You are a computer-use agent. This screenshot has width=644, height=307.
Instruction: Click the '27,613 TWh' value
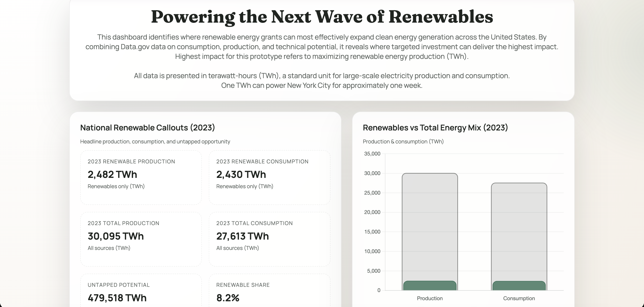tap(243, 236)
